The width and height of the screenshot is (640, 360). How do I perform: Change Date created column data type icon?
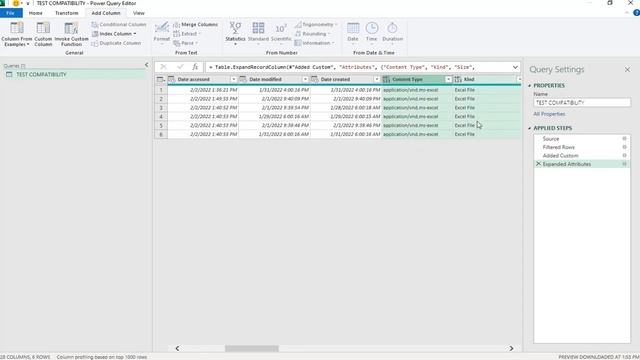point(314,80)
